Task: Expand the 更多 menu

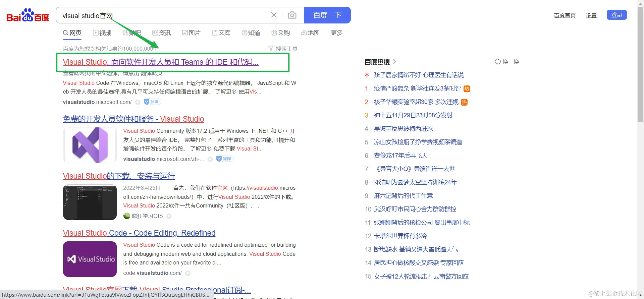Action: click(337, 33)
